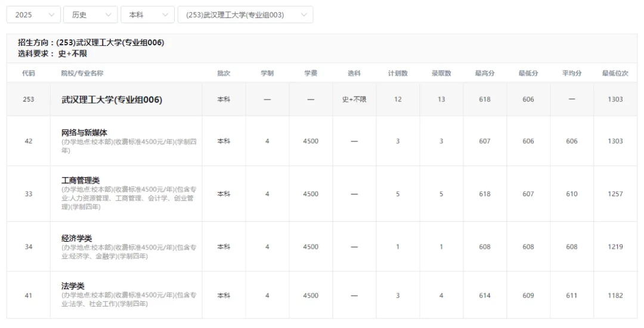
Task: Click the 最低位次 column header
Action: pos(615,73)
